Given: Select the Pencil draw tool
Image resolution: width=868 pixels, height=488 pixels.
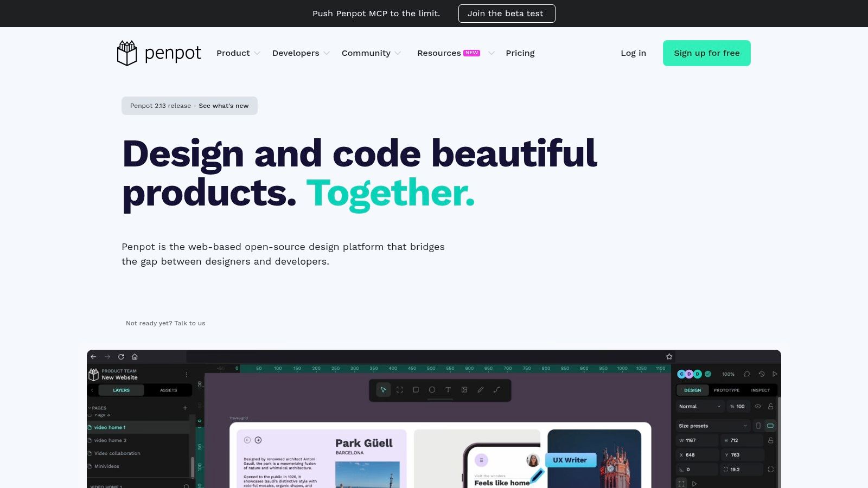Looking at the screenshot, I should point(481,390).
